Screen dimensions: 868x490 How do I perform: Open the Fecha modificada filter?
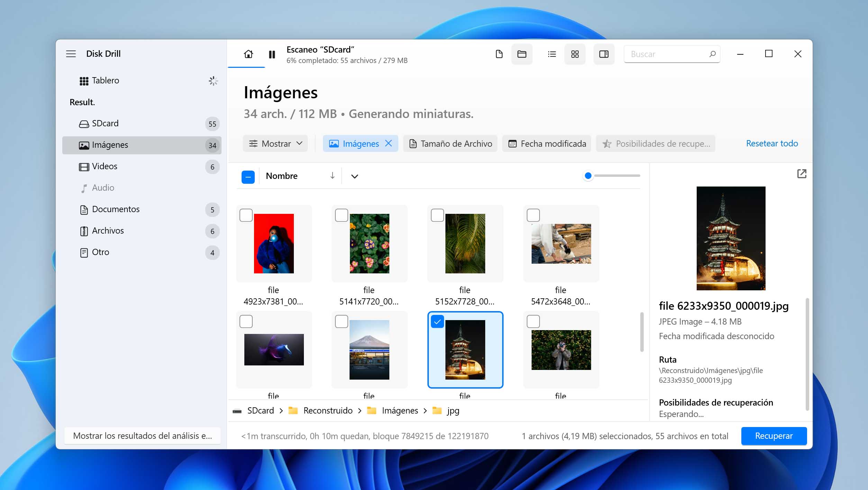tap(547, 144)
